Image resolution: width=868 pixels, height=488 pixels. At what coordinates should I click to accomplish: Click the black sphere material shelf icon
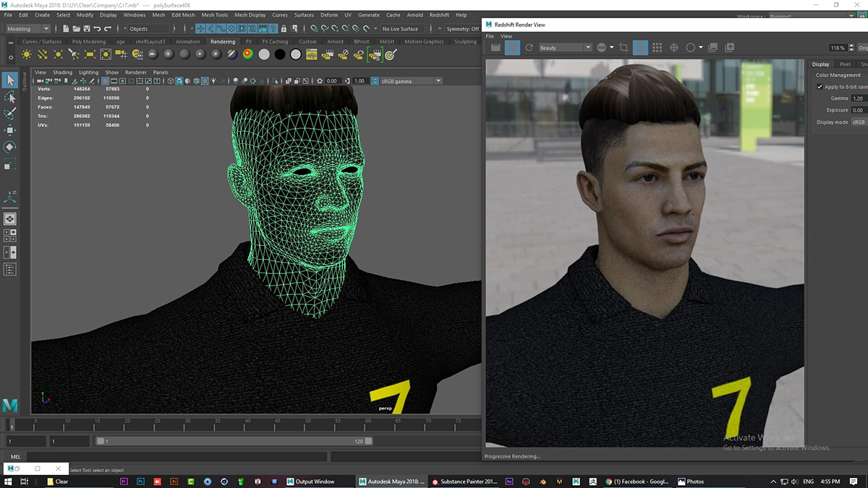[280, 54]
